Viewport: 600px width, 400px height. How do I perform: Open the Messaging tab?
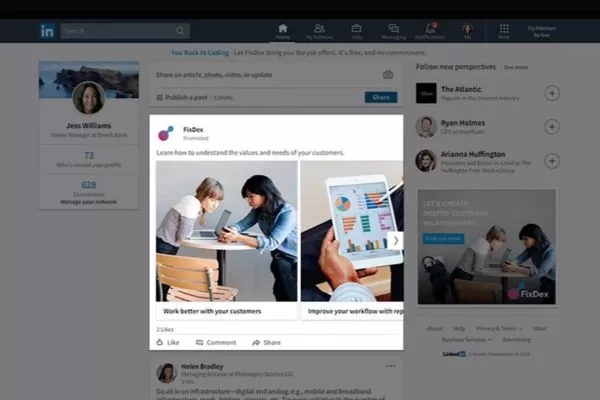pos(393,31)
